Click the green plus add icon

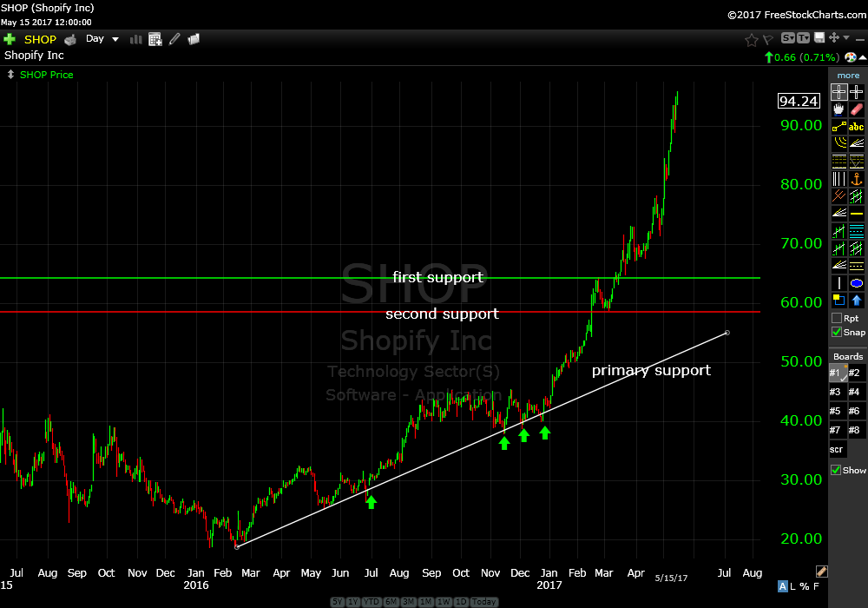[x=10, y=39]
